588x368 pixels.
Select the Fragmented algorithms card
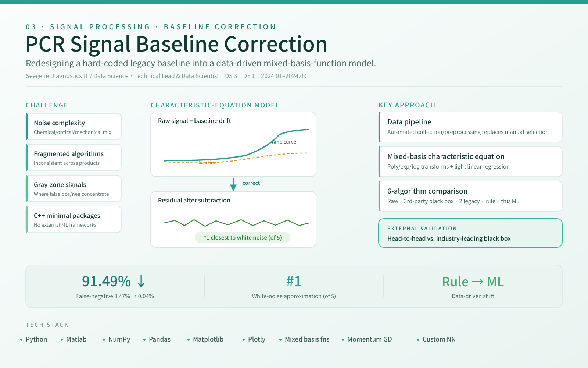73,158
